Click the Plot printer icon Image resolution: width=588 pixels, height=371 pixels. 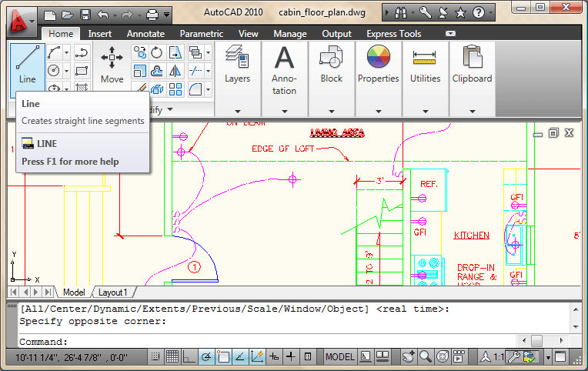point(152,15)
